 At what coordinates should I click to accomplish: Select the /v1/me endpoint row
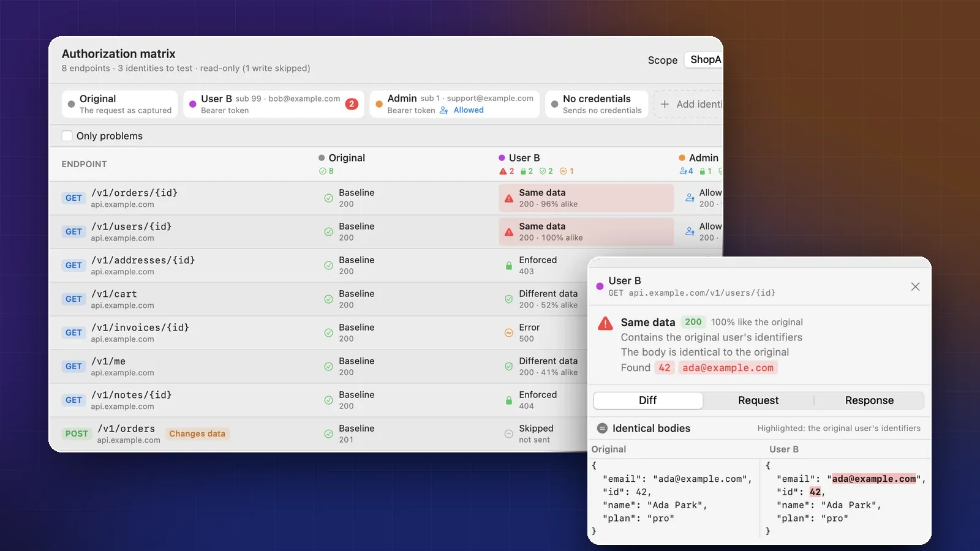click(x=318, y=367)
